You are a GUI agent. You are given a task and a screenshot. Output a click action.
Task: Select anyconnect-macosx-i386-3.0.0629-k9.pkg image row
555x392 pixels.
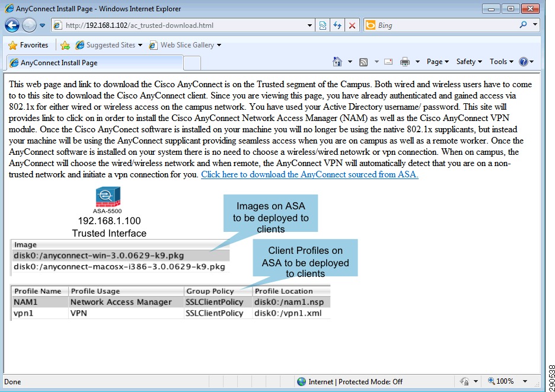pyautogui.click(x=120, y=267)
